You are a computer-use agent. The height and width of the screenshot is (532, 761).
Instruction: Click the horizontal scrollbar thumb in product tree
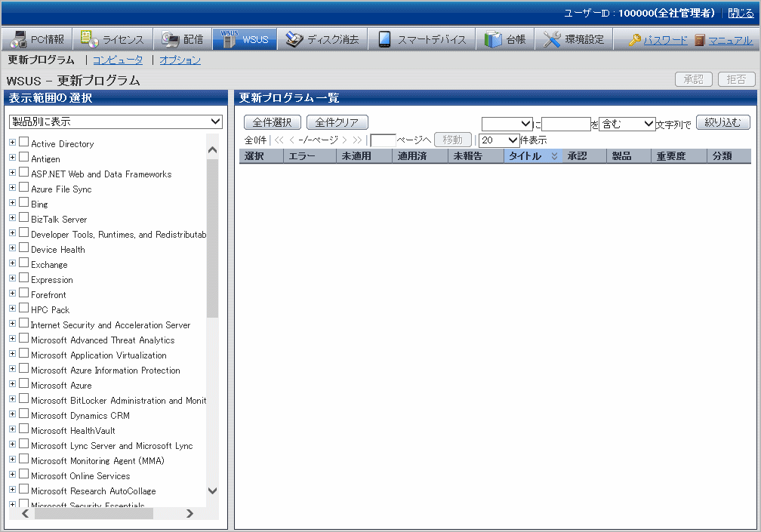coord(94,513)
